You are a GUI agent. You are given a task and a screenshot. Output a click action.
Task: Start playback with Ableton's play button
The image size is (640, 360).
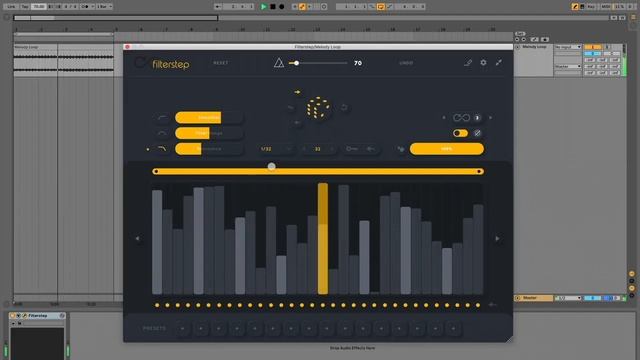point(264,7)
